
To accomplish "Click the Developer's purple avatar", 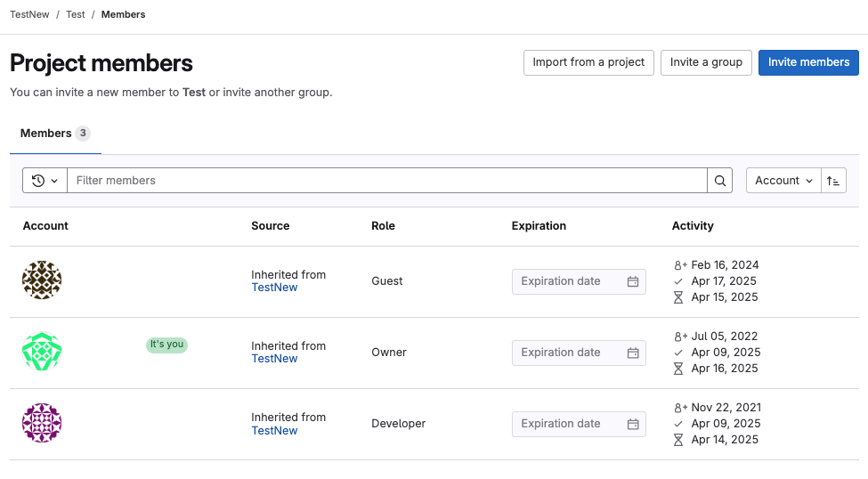I will 42,423.
